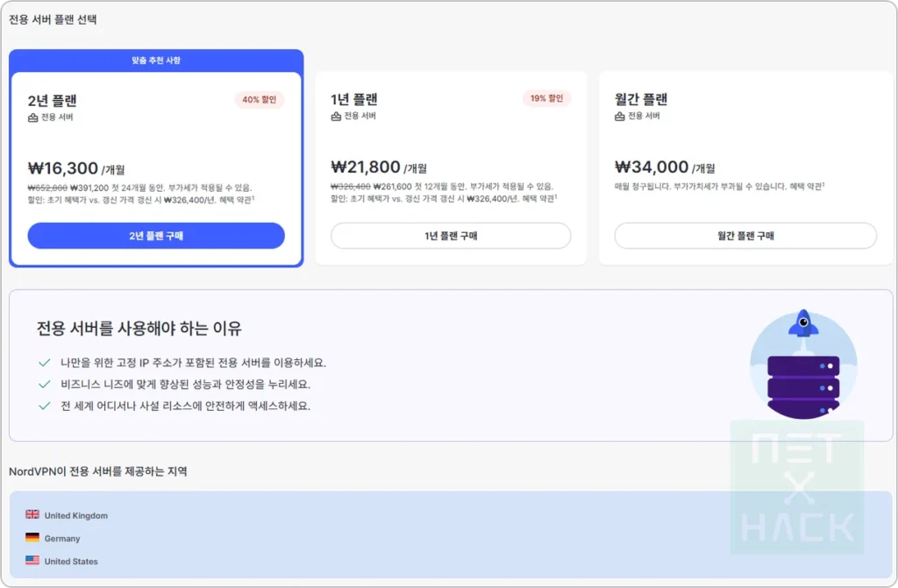898x588 pixels.
Task: Click the 전용 서버 플랜 선택 heading
Action: 53,19
